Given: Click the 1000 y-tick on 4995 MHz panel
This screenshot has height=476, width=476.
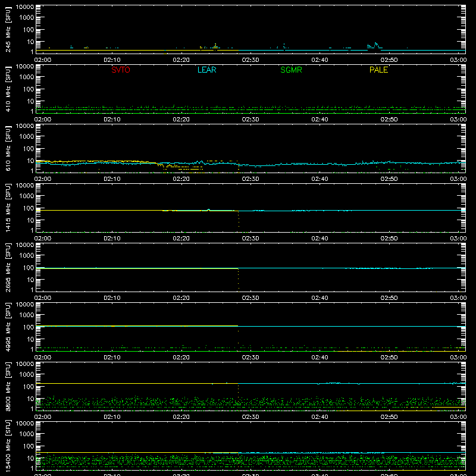Looking at the screenshot, I should pos(27,315).
